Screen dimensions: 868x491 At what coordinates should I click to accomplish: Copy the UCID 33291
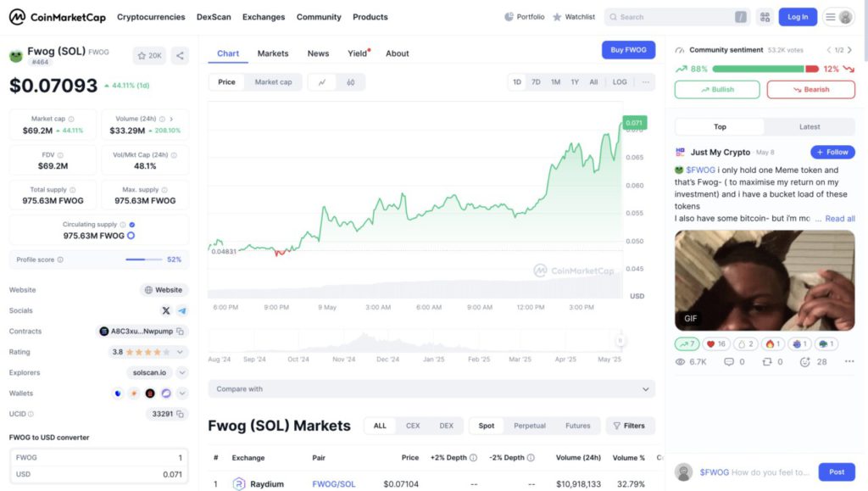click(x=181, y=414)
